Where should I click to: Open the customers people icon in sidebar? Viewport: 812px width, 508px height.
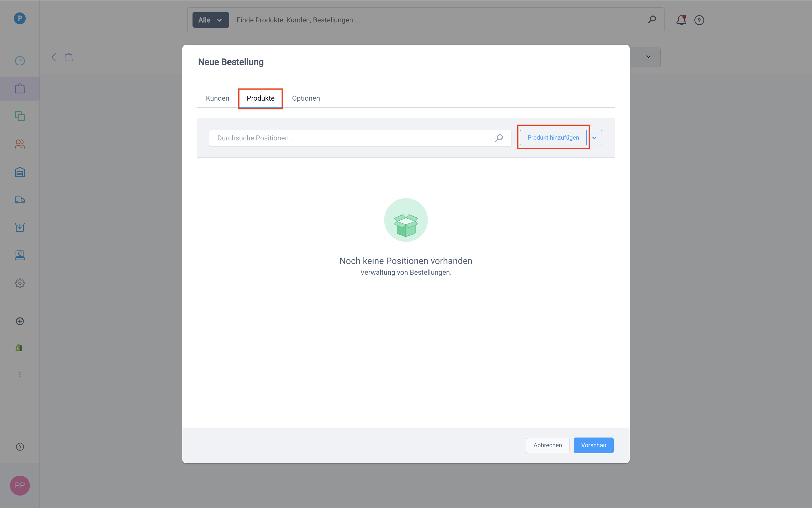click(20, 144)
